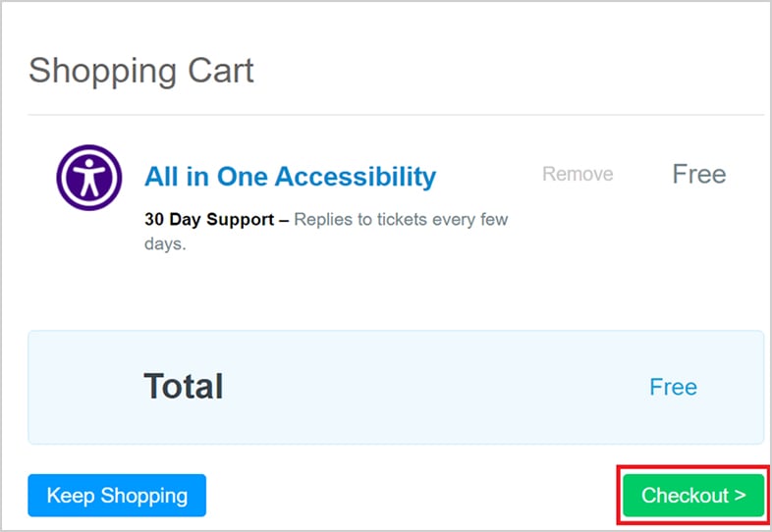
Task: Proceed with the green Checkout button
Action: click(x=693, y=495)
